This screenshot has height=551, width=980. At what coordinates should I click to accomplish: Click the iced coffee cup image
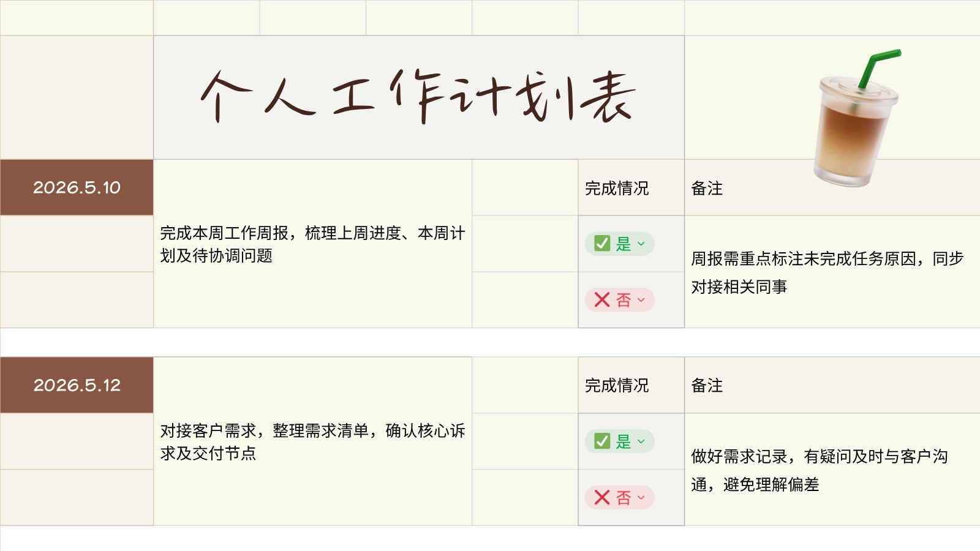tap(856, 118)
